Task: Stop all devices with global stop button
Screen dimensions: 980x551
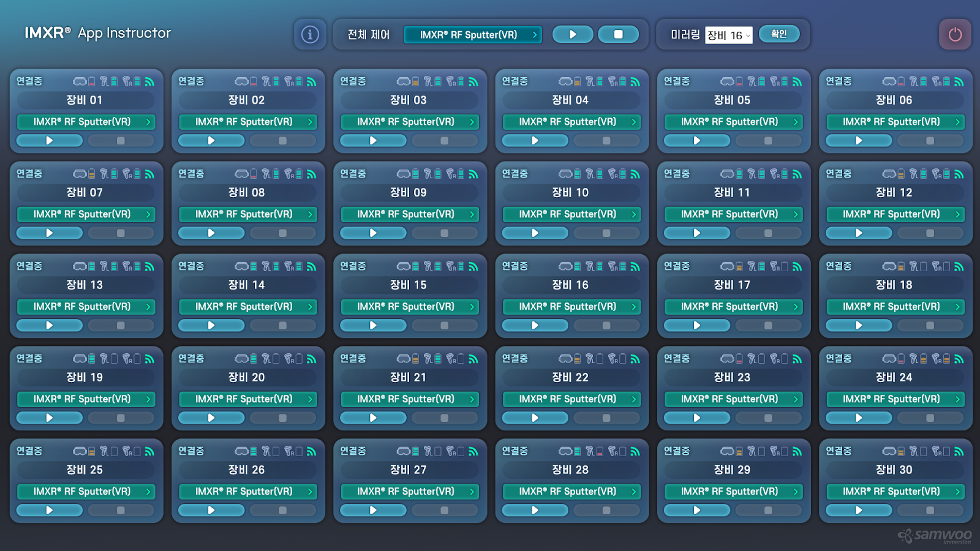Action: 618,34
